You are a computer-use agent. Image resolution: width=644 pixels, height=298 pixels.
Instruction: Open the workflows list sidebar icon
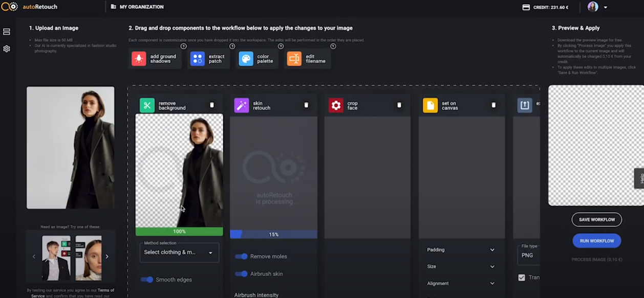(7, 32)
